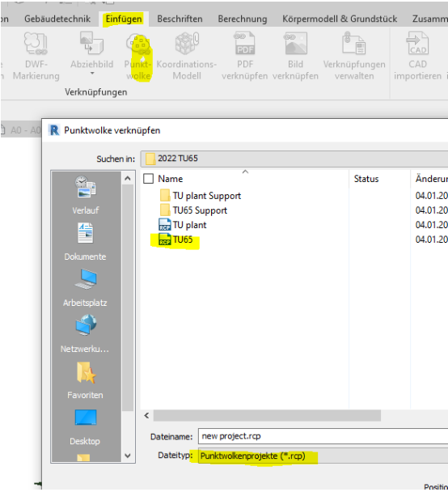The height and width of the screenshot is (492, 448).
Task: Expand the Abziehbild dropdown arrow
Action: [92, 74]
